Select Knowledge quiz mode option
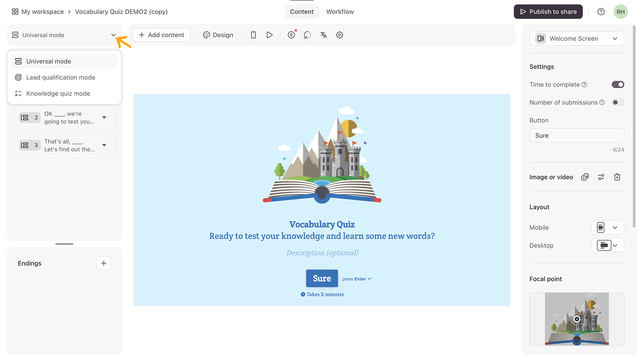Viewport: 644px width, 362px height. click(x=58, y=93)
